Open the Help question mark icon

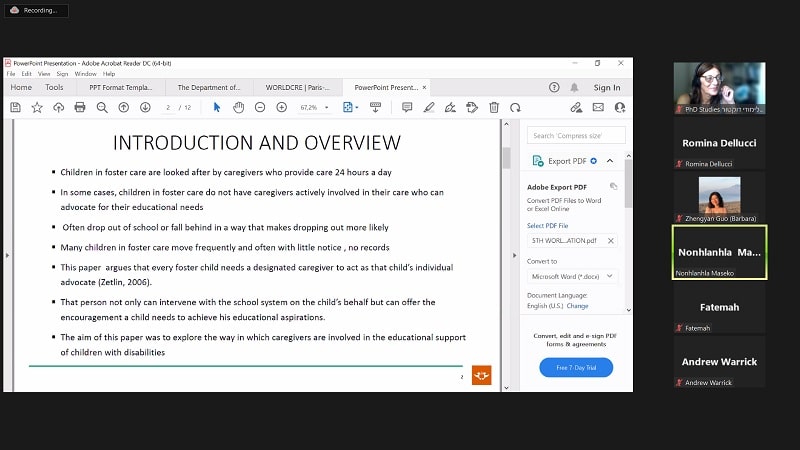(x=554, y=87)
